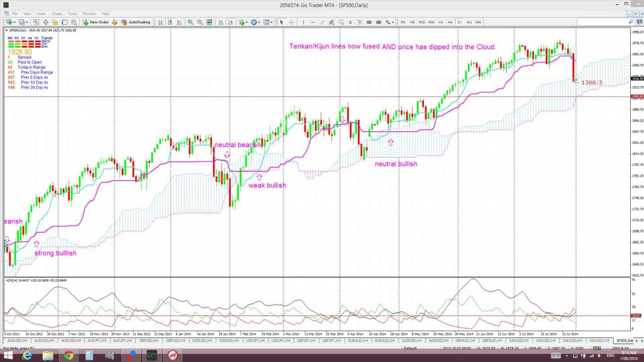Open Internet Explorer from the taskbar
This screenshot has height=362, width=644.
[27, 356]
